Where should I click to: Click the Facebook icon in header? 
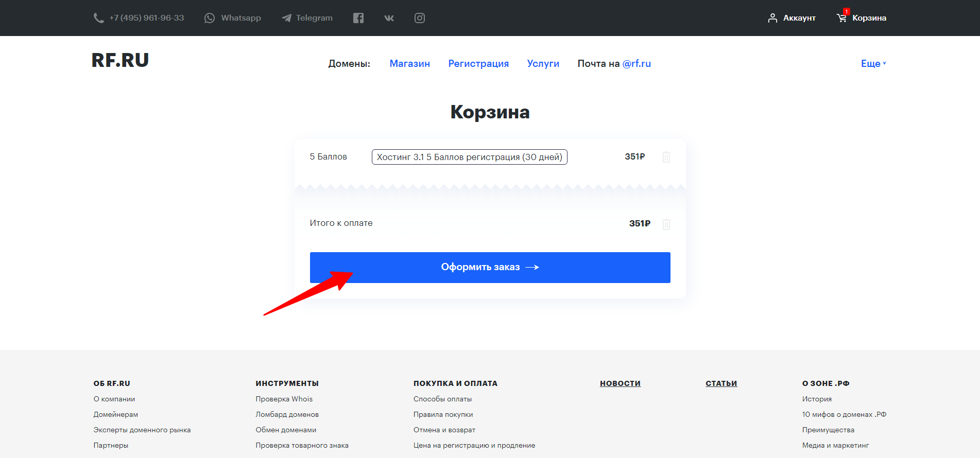coord(358,18)
